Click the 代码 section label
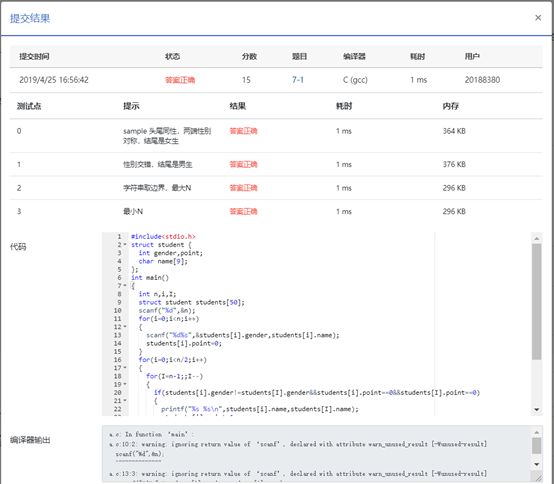This screenshot has height=484, width=554. pos(18,247)
